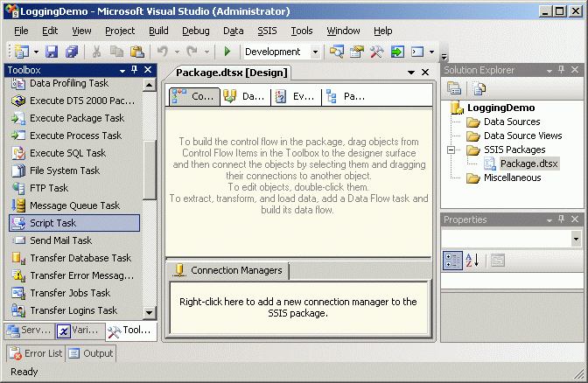The width and height of the screenshot is (588, 383).
Task: Open the Redo history dropdown arrow
Action: (x=206, y=52)
